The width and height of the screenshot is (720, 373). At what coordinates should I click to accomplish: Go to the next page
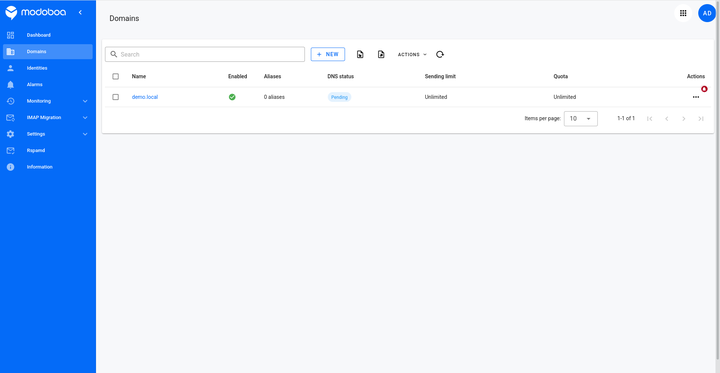684,119
